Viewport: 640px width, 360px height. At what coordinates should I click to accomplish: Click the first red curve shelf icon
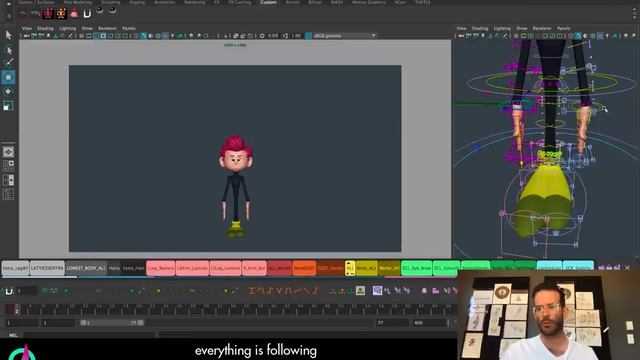click(23, 14)
